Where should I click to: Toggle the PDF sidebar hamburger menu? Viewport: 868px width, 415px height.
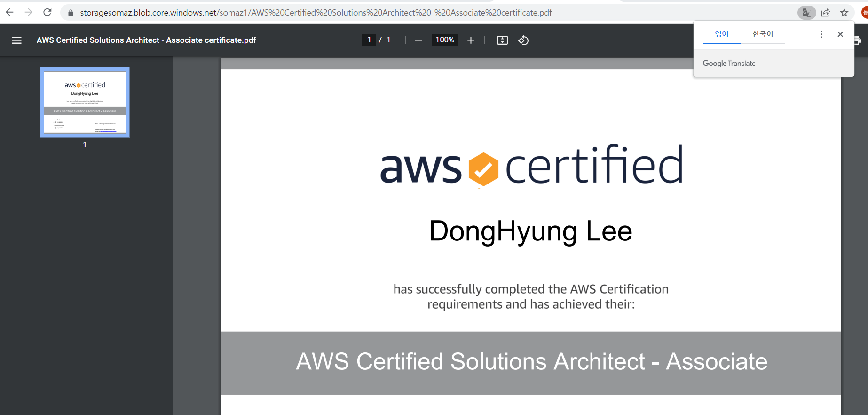click(16, 40)
